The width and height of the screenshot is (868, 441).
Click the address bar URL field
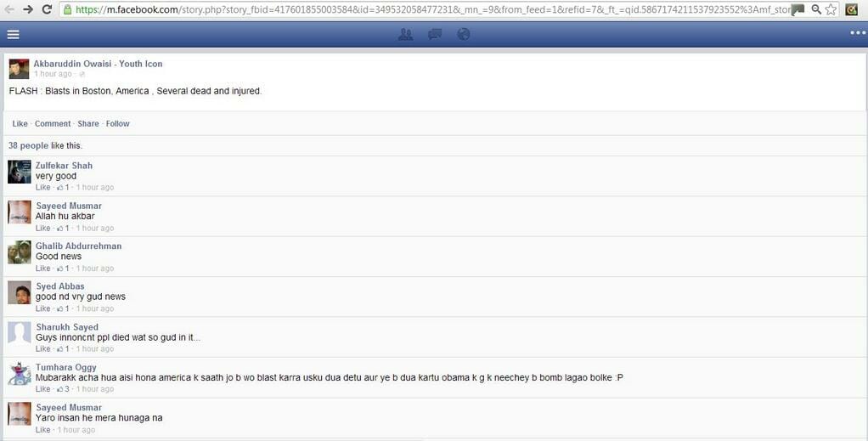[425, 9]
